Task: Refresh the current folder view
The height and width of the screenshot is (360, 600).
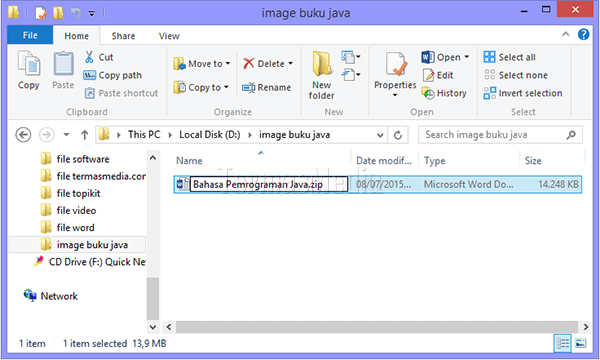Action: [x=398, y=135]
